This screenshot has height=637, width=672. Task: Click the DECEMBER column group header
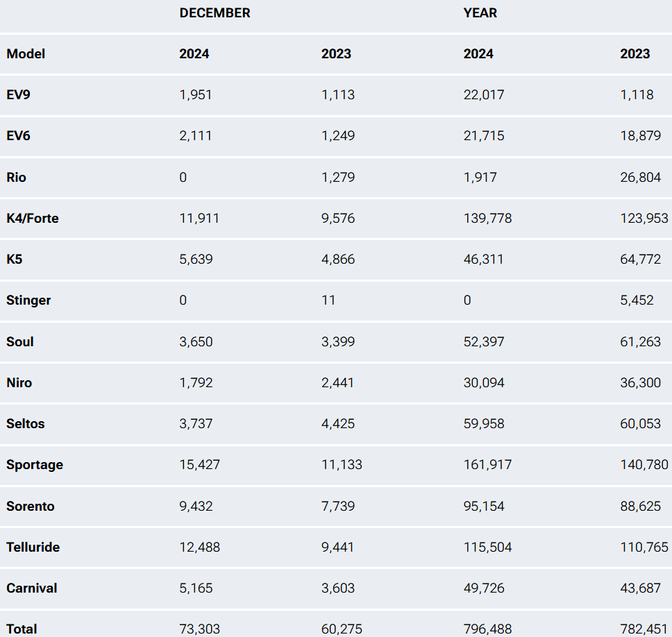[215, 13]
